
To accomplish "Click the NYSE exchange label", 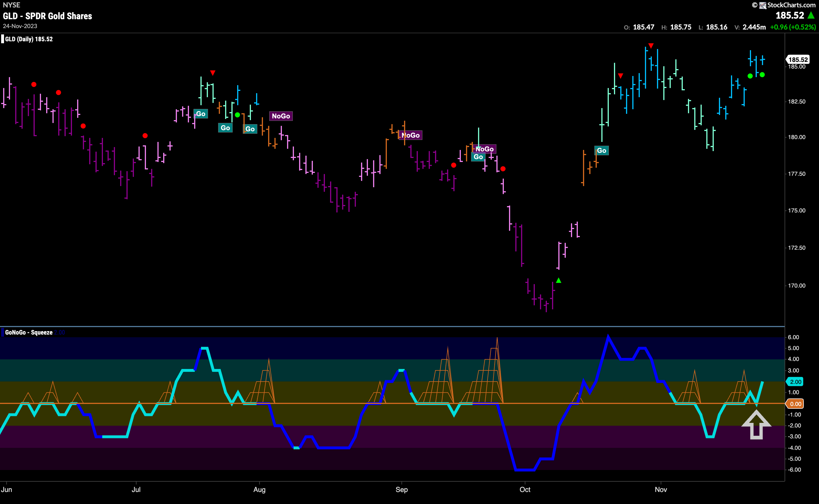I will point(11,5).
